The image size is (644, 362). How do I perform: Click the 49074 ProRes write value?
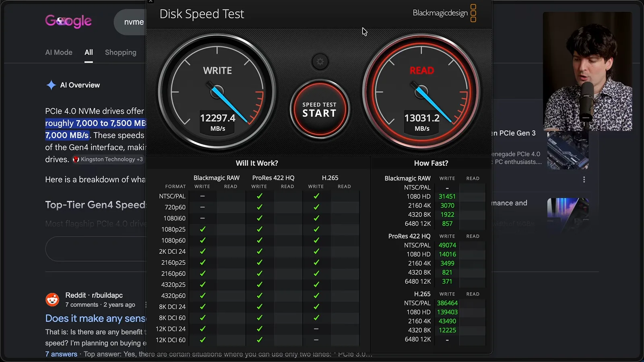tap(447, 245)
